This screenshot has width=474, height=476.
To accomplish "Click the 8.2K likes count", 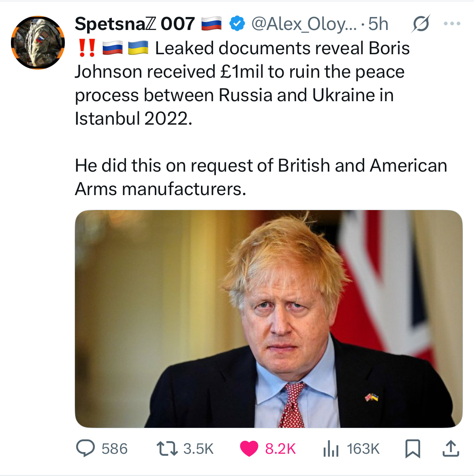I will (x=280, y=448).
